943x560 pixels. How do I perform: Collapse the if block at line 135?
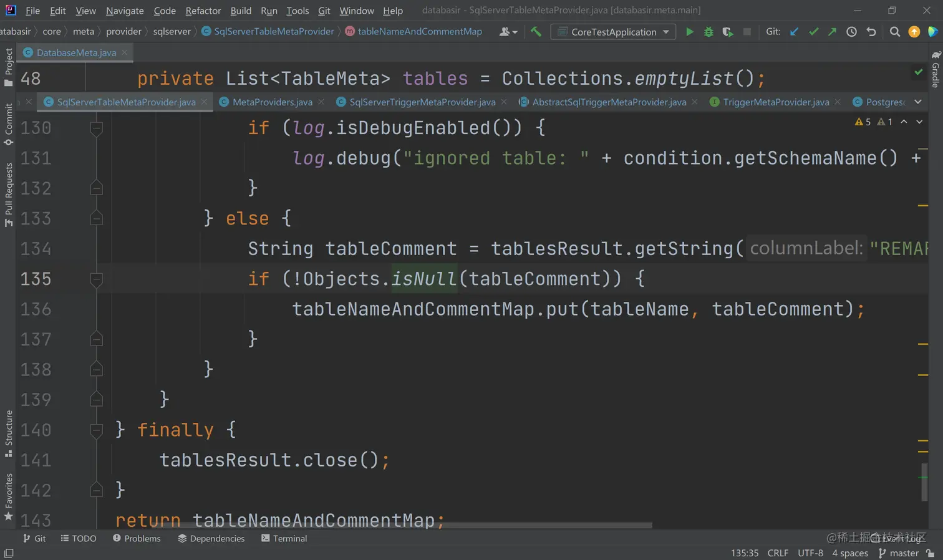pyautogui.click(x=96, y=279)
